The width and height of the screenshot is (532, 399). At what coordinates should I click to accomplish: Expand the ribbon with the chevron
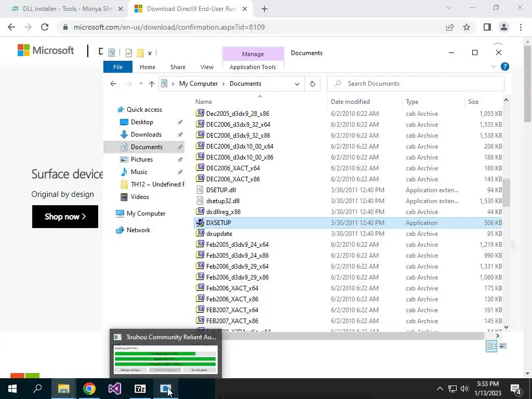(494, 67)
